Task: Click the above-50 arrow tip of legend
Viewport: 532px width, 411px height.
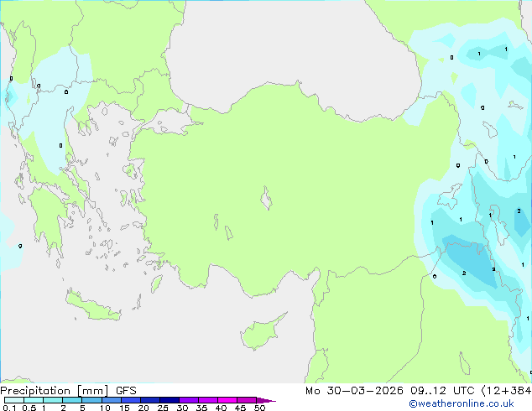Action: pos(266,400)
